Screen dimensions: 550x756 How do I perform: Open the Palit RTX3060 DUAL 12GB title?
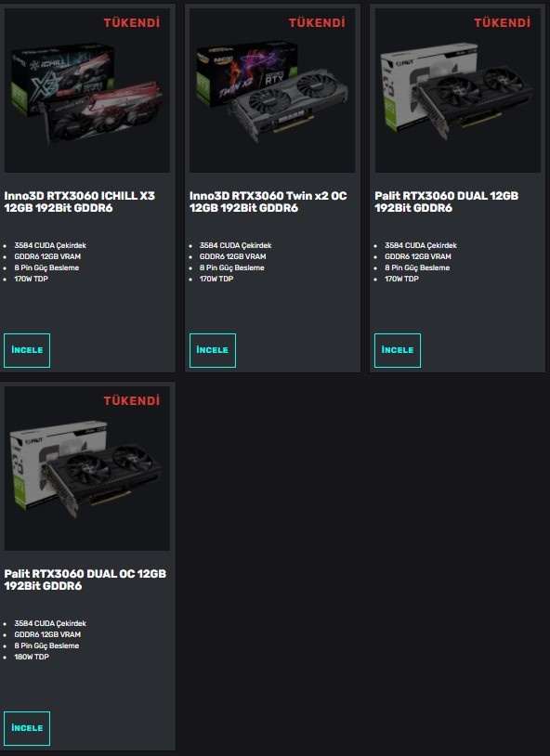coord(447,202)
